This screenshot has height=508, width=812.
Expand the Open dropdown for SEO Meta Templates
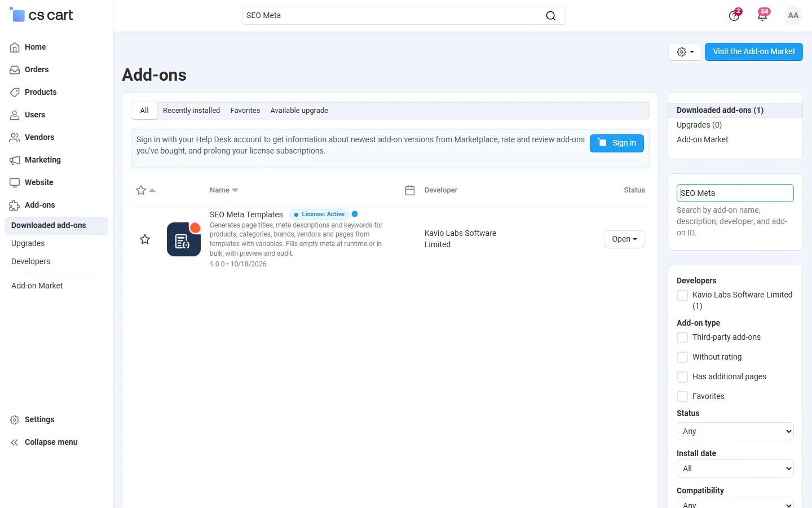tap(624, 239)
